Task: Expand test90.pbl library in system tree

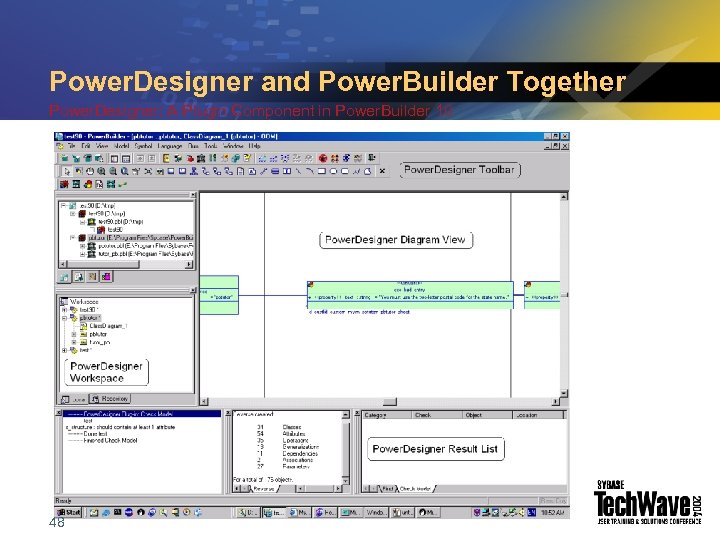Action: tap(83, 222)
